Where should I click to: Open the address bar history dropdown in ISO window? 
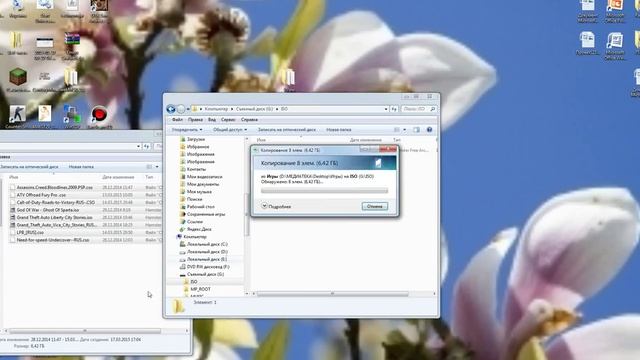pos(386,109)
